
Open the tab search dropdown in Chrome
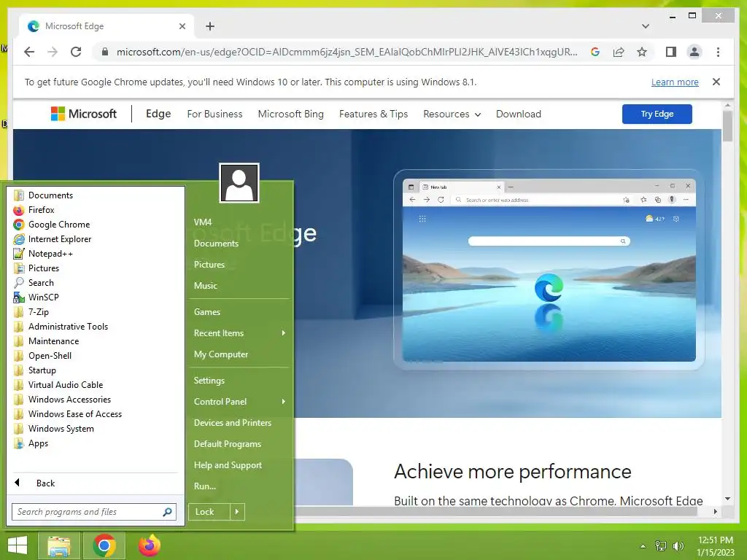coord(646,26)
